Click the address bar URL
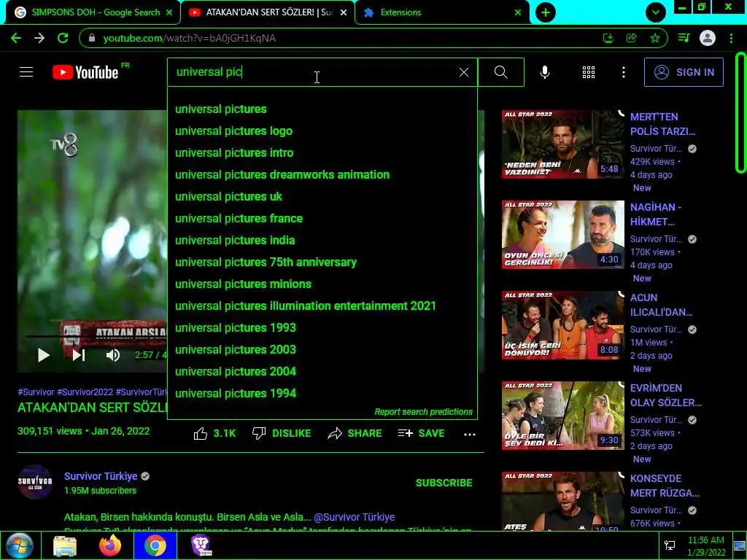The width and height of the screenshot is (747, 560). 189,38
